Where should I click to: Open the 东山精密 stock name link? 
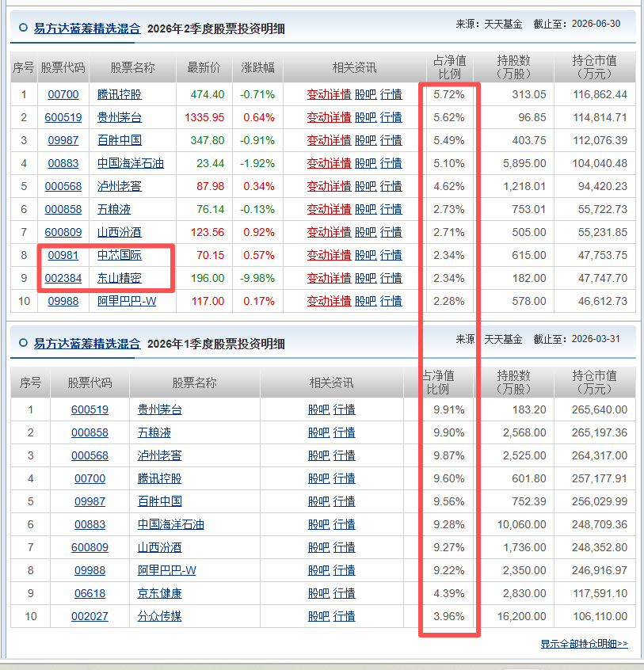click(120, 279)
